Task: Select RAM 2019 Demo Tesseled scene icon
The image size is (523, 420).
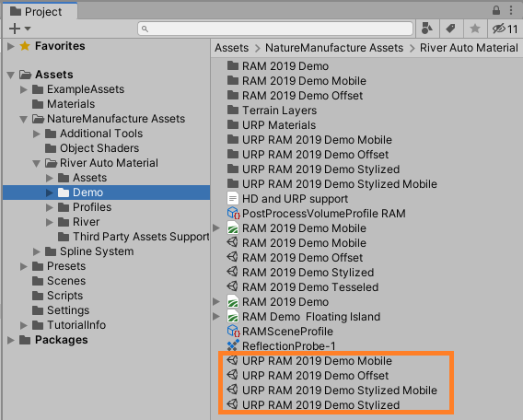Action: click(232, 286)
